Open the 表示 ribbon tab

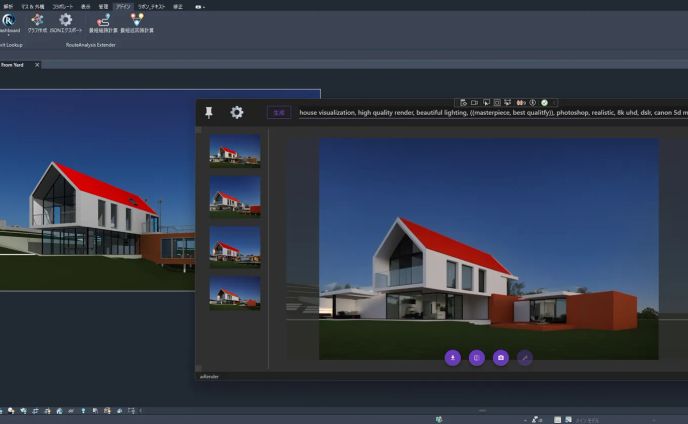86,7
